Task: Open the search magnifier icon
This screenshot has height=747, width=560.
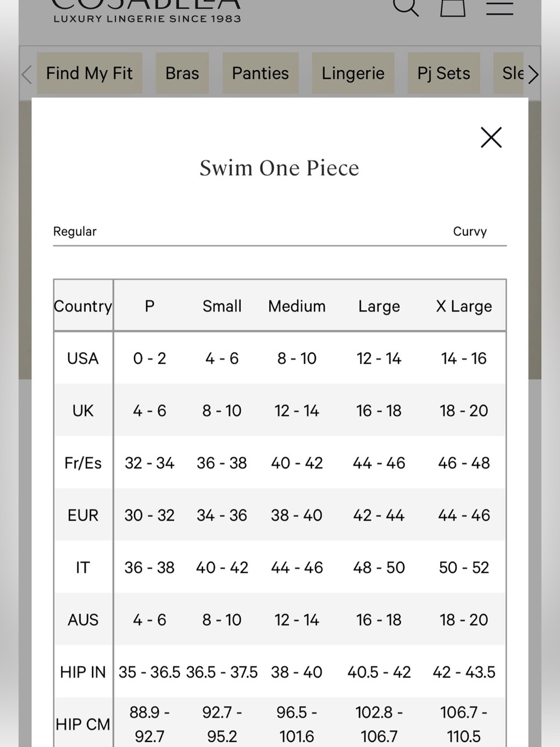Action: tap(406, 7)
